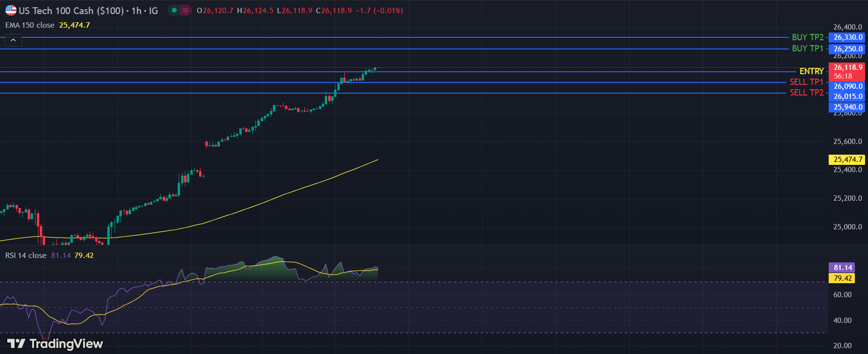868x354 pixels.
Task: Click the BUY TP2 line label
Action: point(807,37)
